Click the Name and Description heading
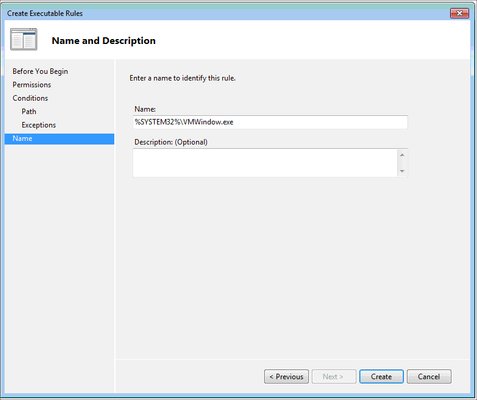The width and height of the screenshot is (477, 400). (x=104, y=41)
